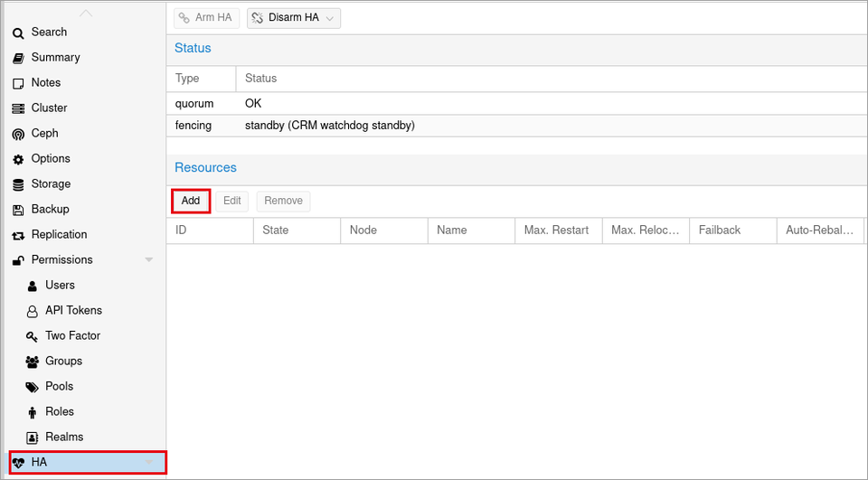868x480 pixels.
Task: Sort by Auto-Rebal… column header
Action: tap(820, 231)
